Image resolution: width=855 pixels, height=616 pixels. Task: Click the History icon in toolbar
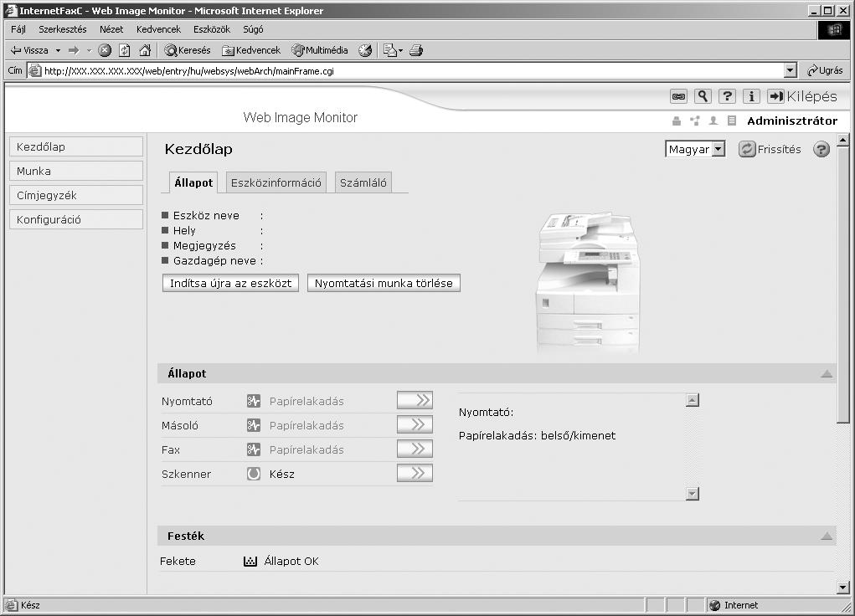[365, 50]
